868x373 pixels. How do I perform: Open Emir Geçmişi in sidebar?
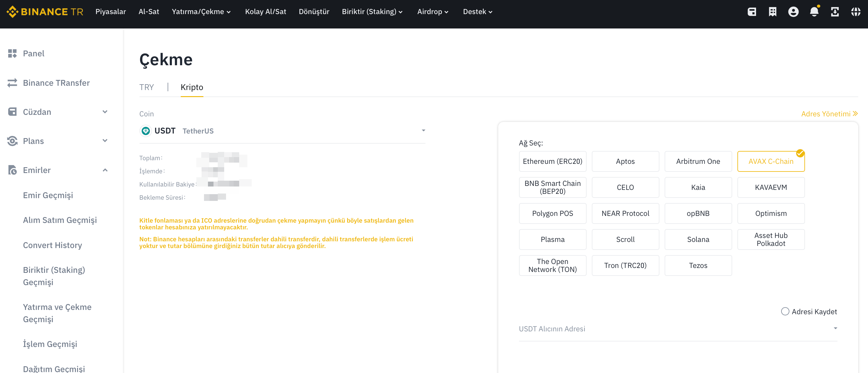click(48, 195)
